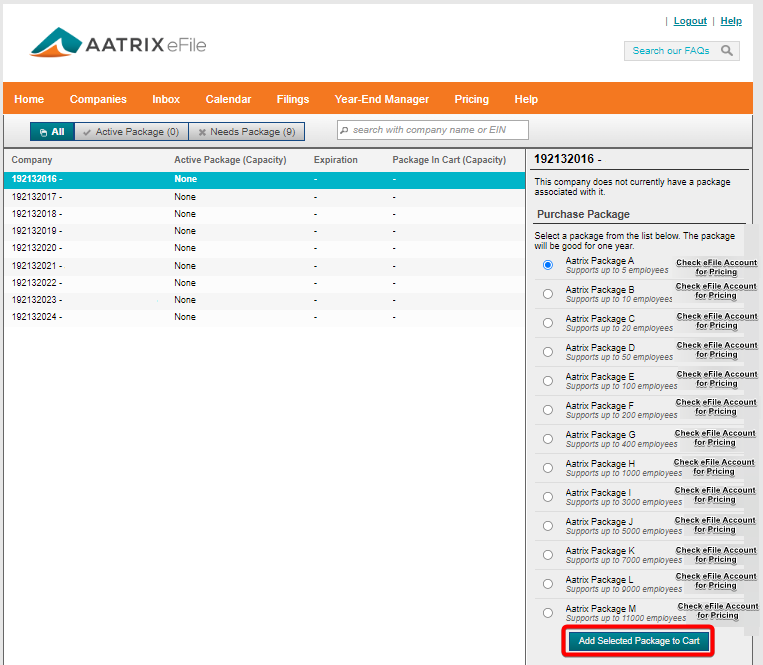Select Aatrix Package D radio button
Screen dimensions: 763x665
(548, 352)
